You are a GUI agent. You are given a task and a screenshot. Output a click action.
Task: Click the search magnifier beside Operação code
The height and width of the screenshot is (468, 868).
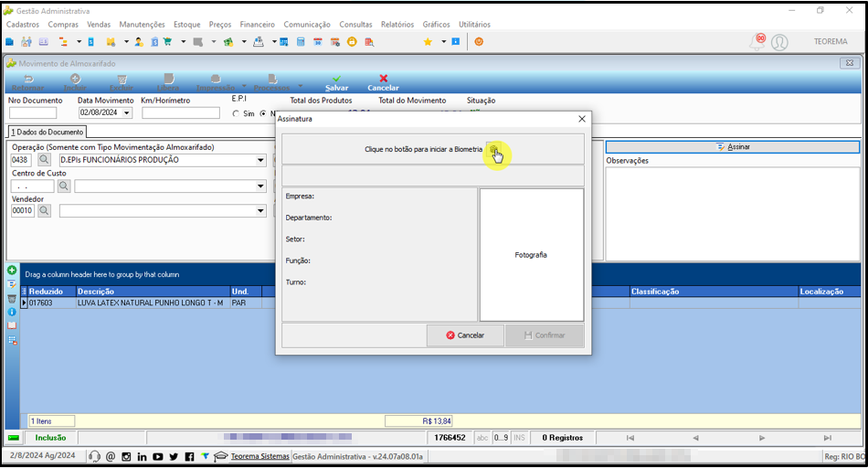click(44, 160)
